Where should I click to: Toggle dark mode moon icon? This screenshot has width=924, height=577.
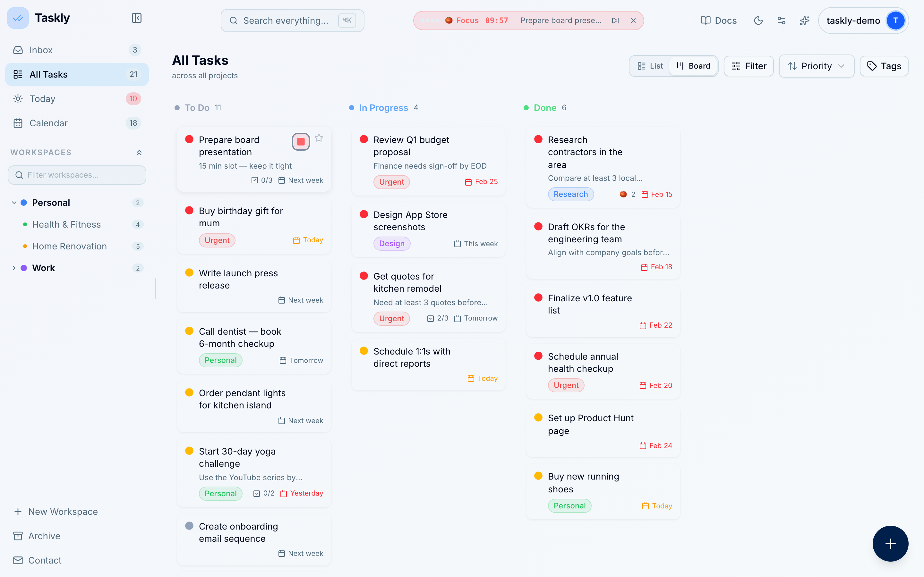(758, 21)
